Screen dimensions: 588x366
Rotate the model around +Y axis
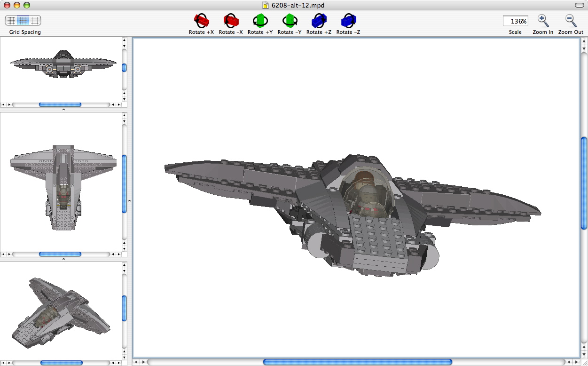[x=259, y=21]
